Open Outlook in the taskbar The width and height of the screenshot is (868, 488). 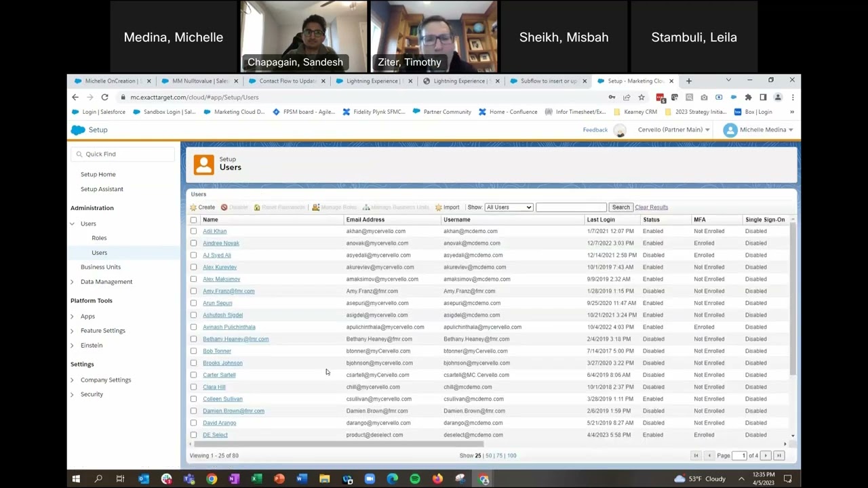pos(144,479)
